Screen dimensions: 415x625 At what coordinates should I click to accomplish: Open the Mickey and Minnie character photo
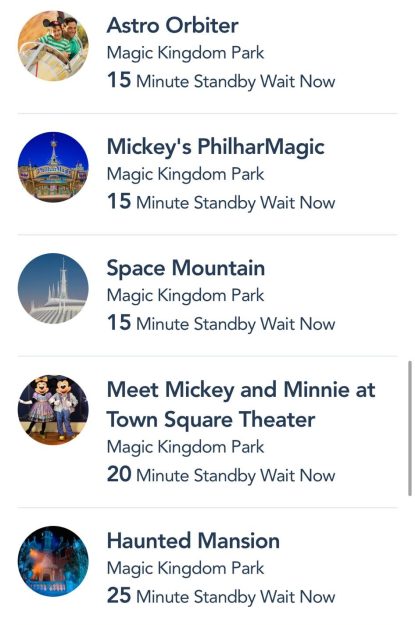pyautogui.click(x=53, y=410)
